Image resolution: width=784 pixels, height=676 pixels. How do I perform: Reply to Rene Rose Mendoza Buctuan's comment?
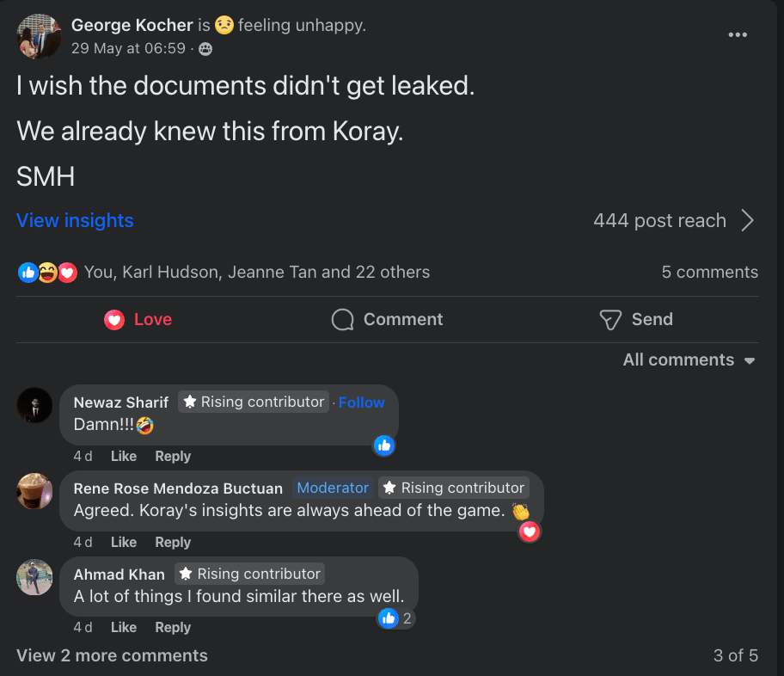coord(173,542)
